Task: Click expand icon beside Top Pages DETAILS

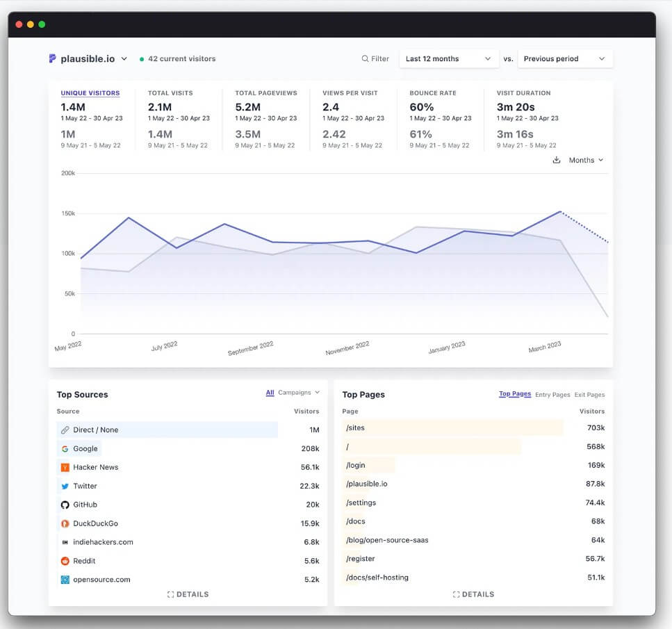Action: click(x=456, y=594)
